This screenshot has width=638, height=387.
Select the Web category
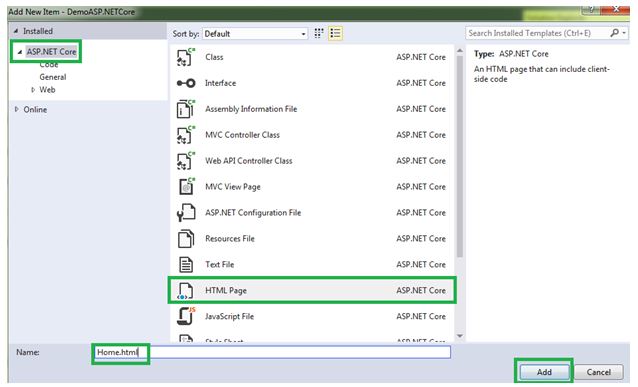(47, 90)
